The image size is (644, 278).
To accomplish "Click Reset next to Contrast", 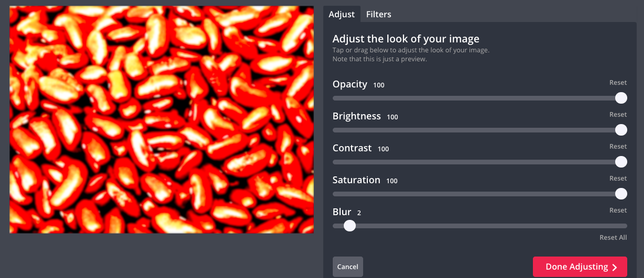I will pyautogui.click(x=618, y=147).
